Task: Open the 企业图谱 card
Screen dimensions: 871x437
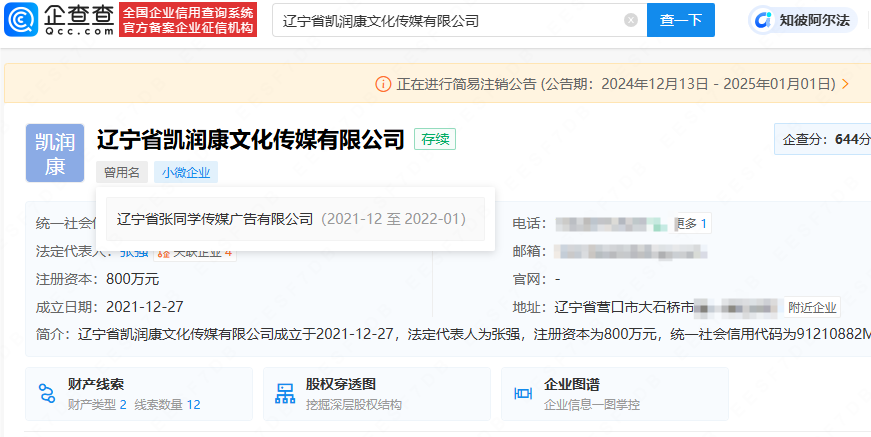Action: 615,394
